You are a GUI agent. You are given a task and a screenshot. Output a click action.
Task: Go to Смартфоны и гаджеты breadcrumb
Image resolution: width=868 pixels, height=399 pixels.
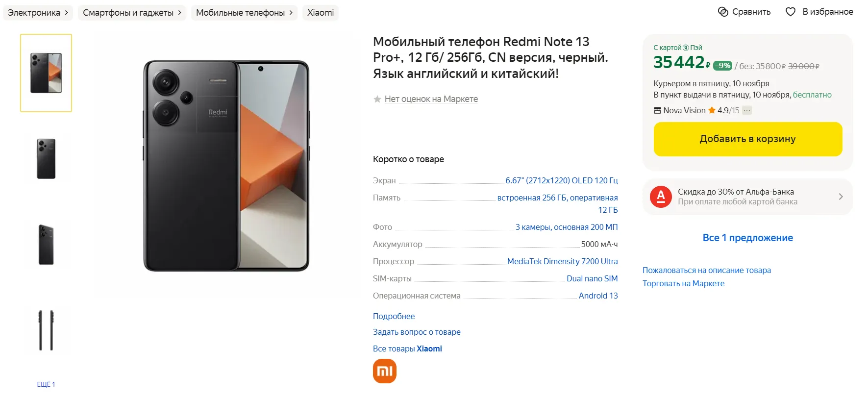pos(132,13)
